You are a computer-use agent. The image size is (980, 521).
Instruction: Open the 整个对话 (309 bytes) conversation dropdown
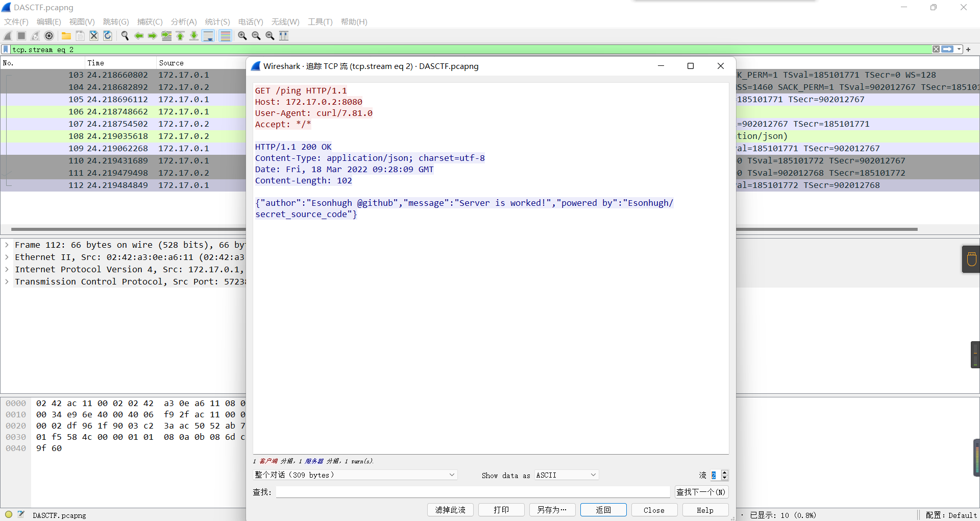pyautogui.click(x=355, y=475)
